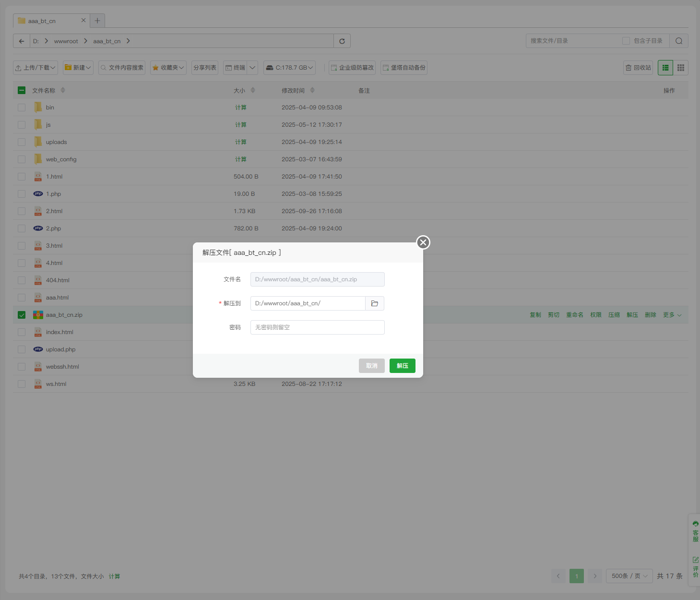Toggle the include subdirectories checkbox
700x600 pixels.
[x=626, y=41]
